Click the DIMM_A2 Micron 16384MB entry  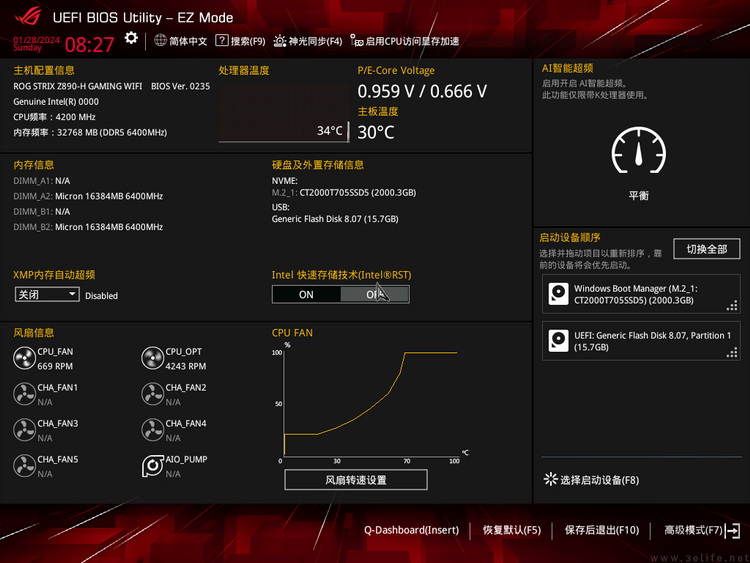point(88,196)
